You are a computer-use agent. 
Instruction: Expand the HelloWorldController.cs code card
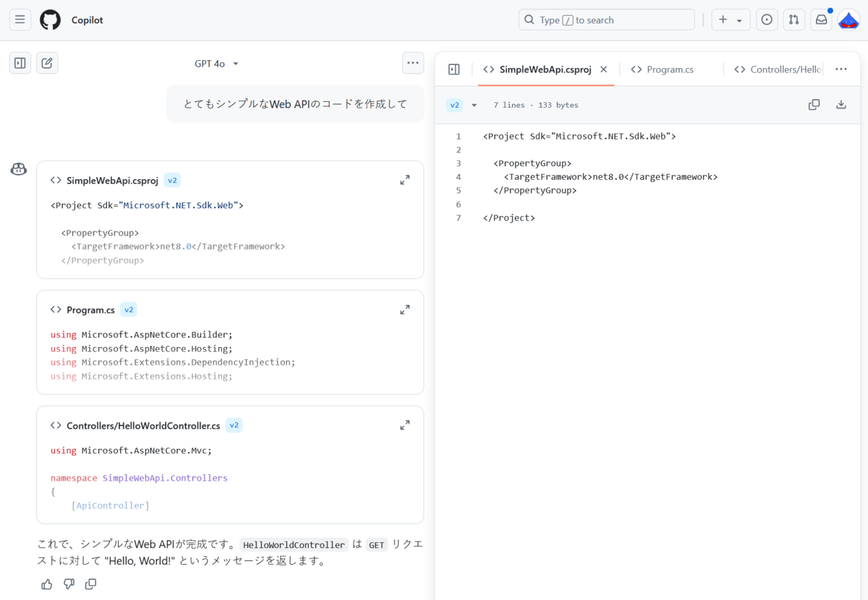(405, 425)
